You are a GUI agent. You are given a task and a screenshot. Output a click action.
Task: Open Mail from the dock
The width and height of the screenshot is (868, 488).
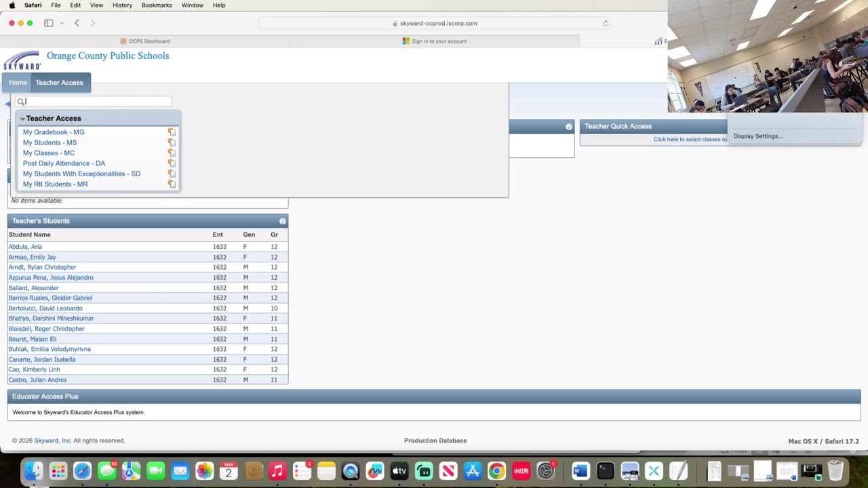tap(180, 470)
